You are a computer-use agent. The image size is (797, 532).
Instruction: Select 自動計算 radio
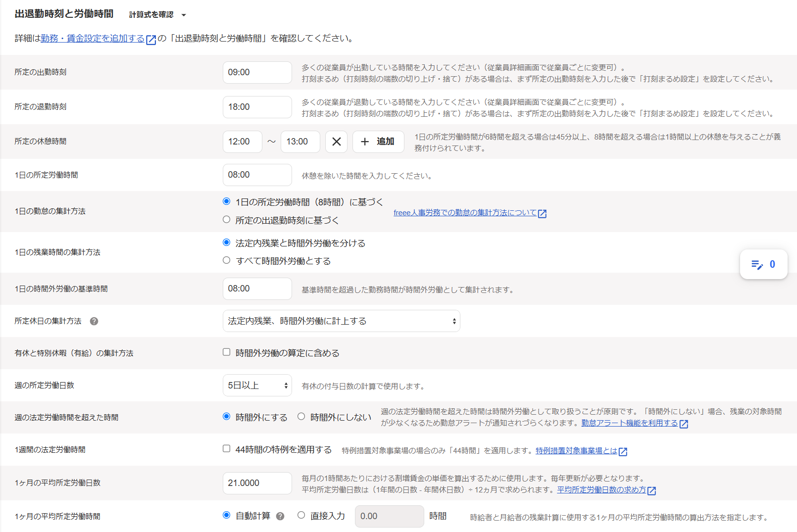[x=226, y=515]
